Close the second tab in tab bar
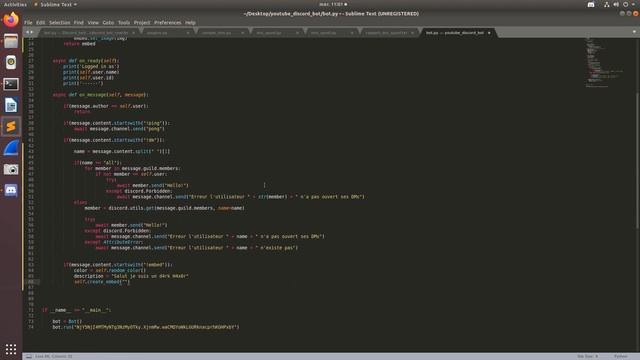Image resolution: width=640 pixels, height=360 pixels. [188, 33]
